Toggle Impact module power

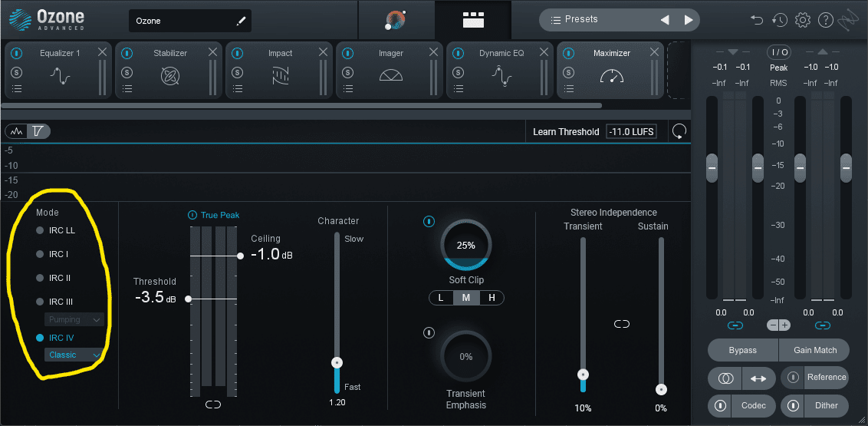tap(238, 54)
